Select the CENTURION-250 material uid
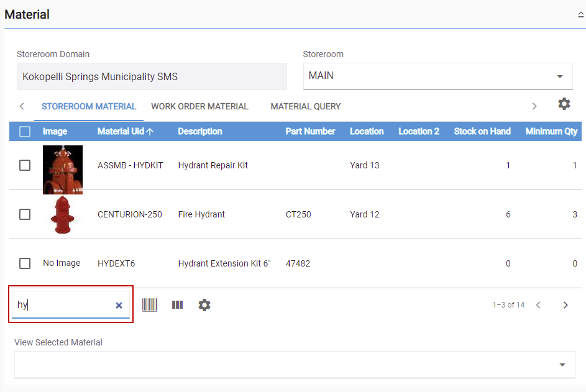586x392 pixels. pyautogui.click(x=130, y=214)
